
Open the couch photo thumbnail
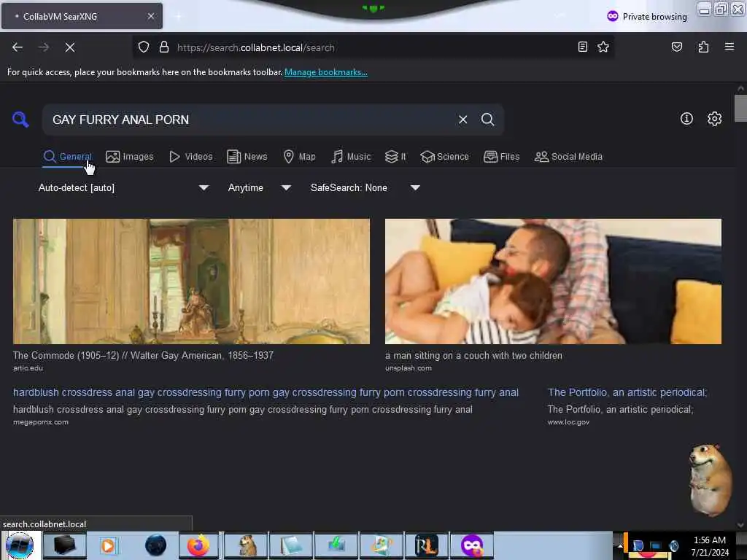click(x=553, y=281)
